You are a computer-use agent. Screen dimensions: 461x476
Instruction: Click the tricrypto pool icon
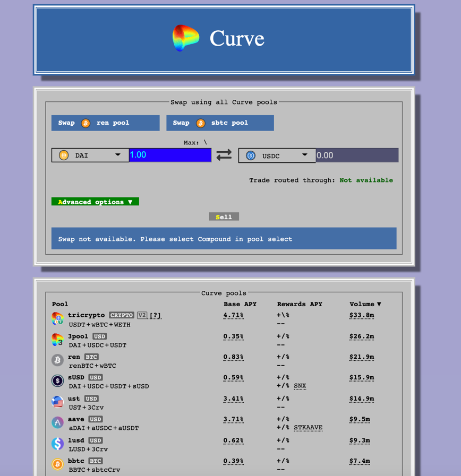[x=57, y=318]
